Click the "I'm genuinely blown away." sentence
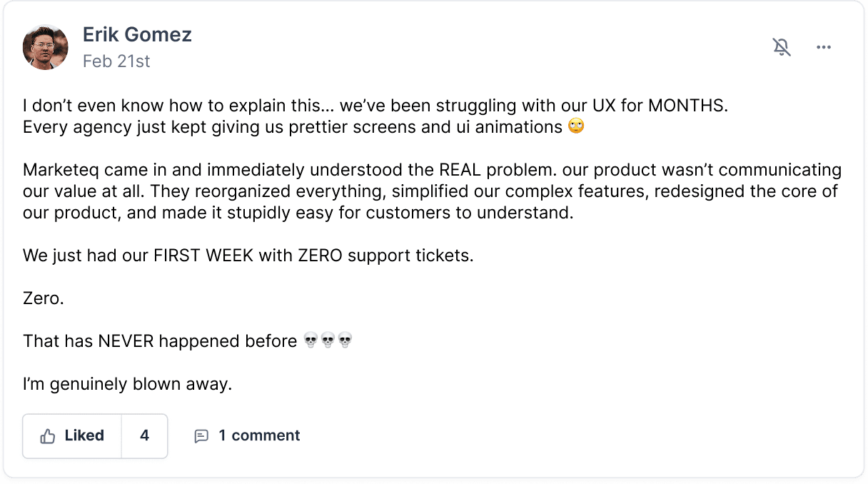The image size is (868, 484). click(x=128, y=384)
